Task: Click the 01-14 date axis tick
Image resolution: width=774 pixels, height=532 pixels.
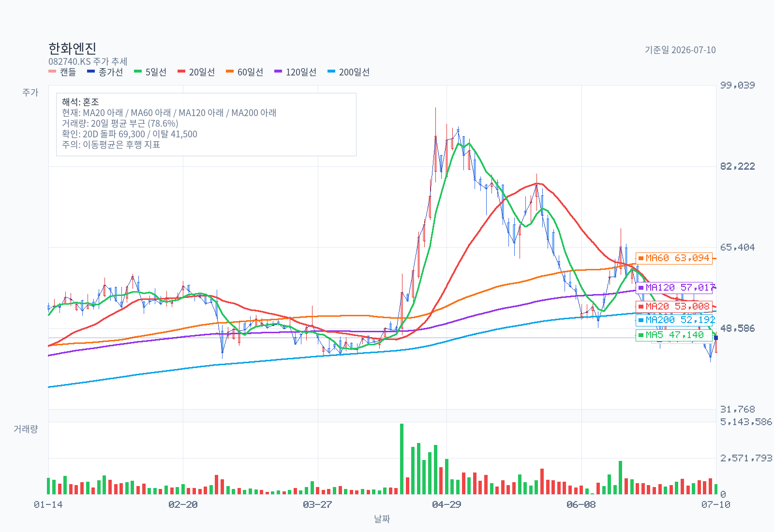Action: pos(48,504)
